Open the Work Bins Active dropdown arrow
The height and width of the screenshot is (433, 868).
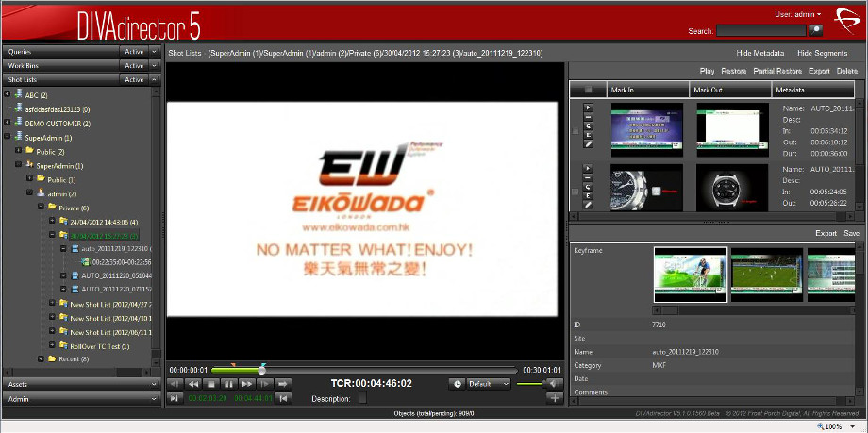tap(155, 65)
